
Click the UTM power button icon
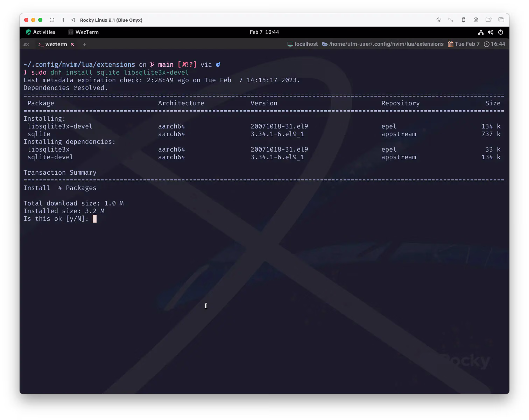(52, 20)
